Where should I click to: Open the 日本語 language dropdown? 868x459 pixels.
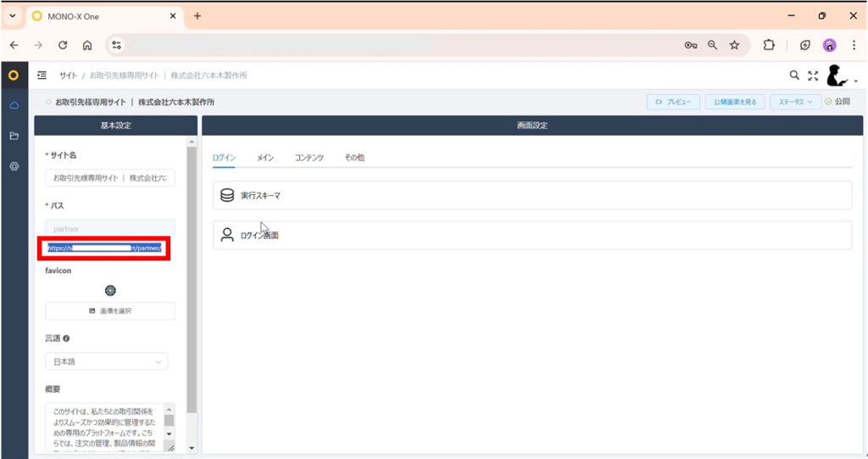tap(106, 361)
